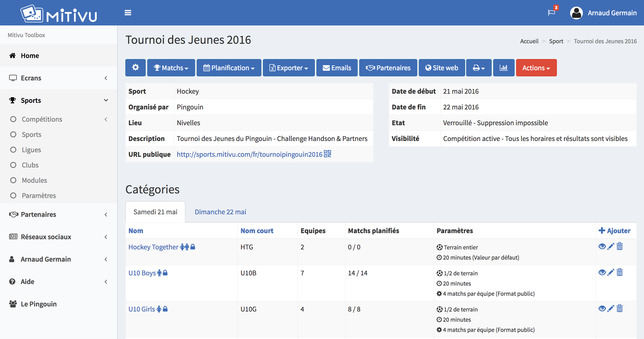Click the Emails button
Screen dimensions: 644x339
click(337, 68)
